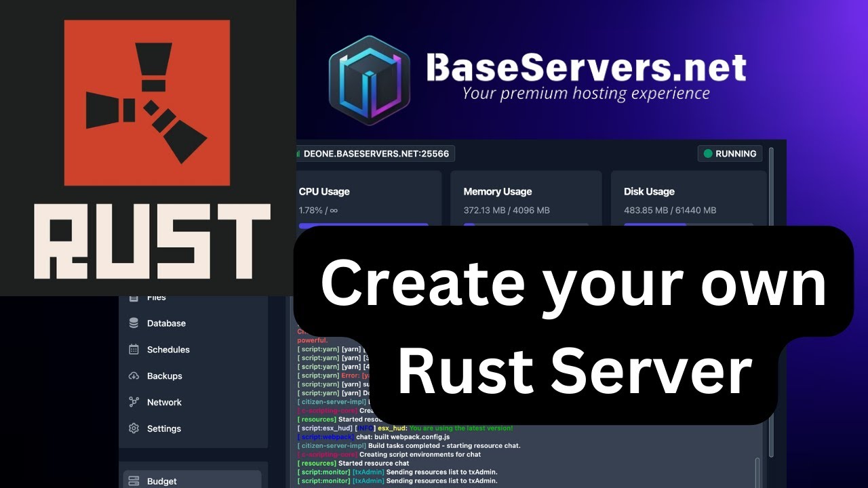Click the Database stack icon in sidebar
This screenshot has height=488, width=868.
point(134,323)
